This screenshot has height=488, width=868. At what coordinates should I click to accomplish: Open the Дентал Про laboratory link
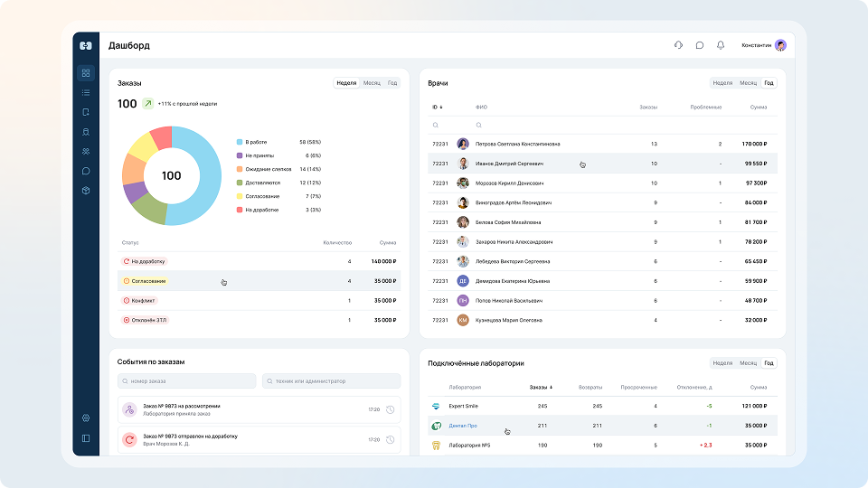coord(463,426)
